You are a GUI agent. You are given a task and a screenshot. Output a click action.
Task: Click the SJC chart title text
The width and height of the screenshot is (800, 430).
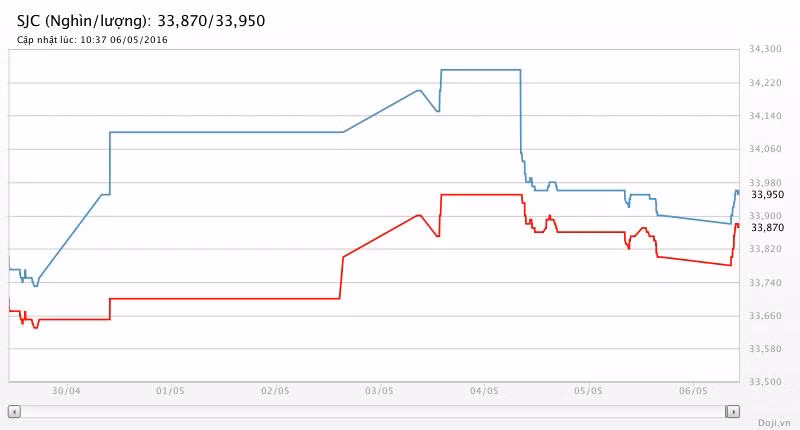tap(141, 21)
